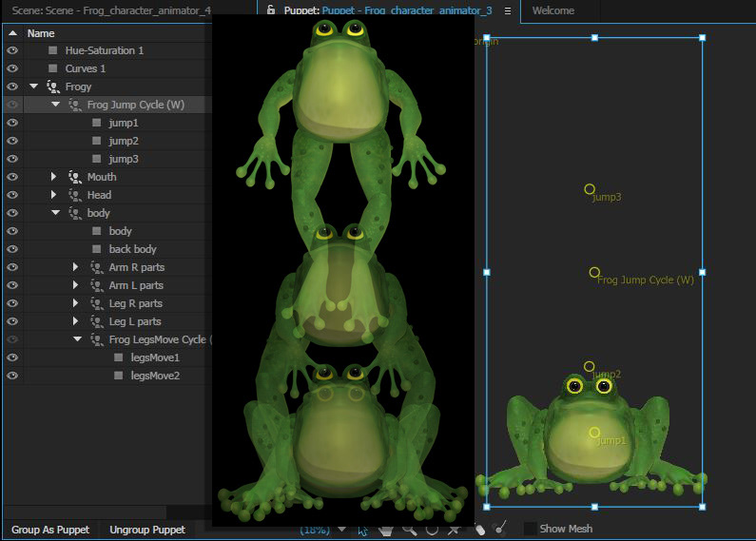Open the zoom percentage dropdown
This screenshot has height=541, width=756.
pyautogui.click(x=341, y=529)
